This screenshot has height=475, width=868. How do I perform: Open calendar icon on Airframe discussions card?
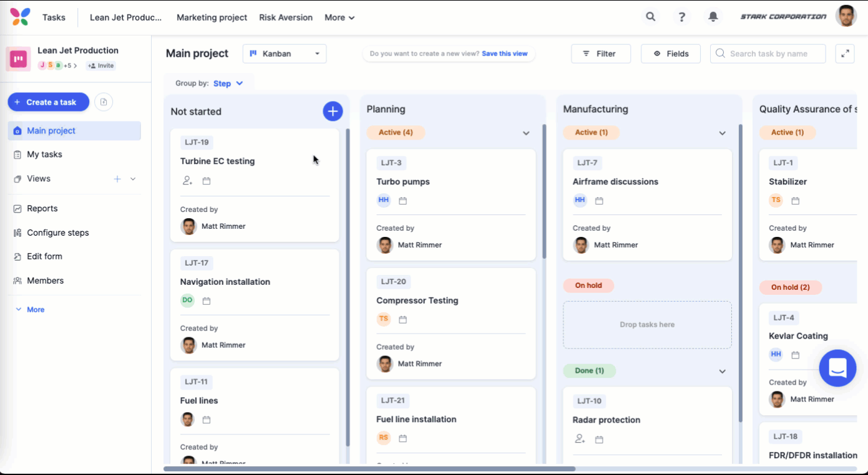(599, 201)
